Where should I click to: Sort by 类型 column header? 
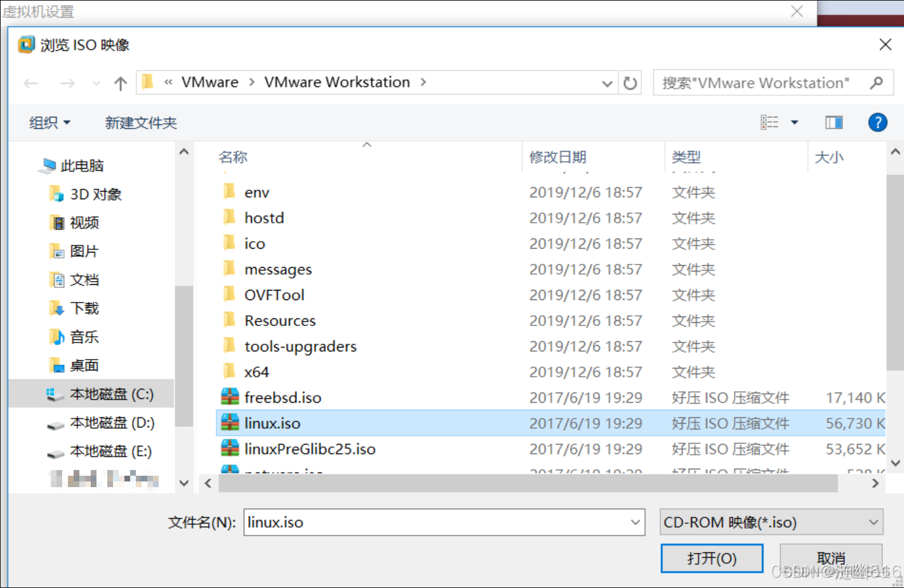coord(686,157)
